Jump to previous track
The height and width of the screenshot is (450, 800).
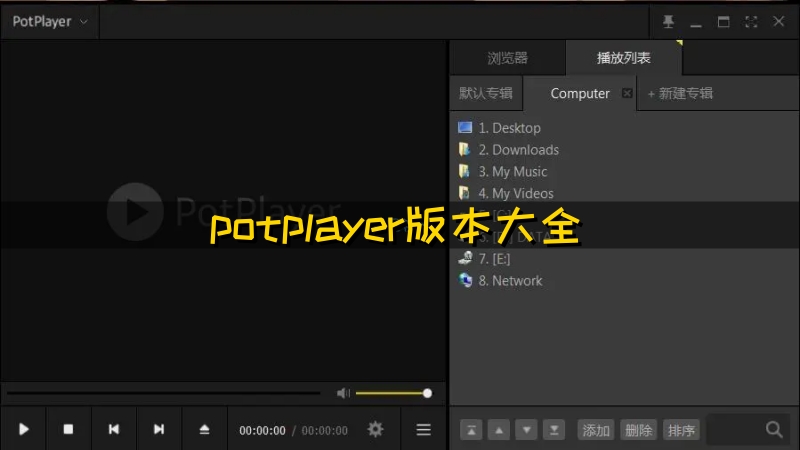click(114, 429)
